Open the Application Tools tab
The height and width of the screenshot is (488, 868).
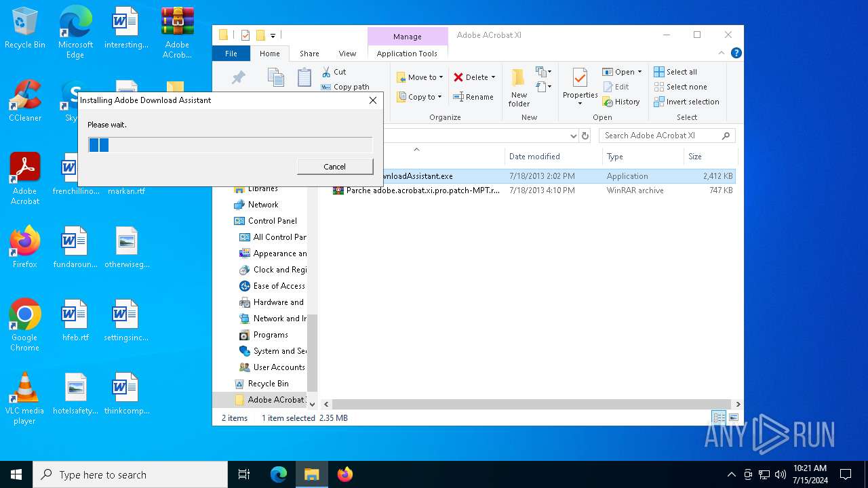(407, 54)
